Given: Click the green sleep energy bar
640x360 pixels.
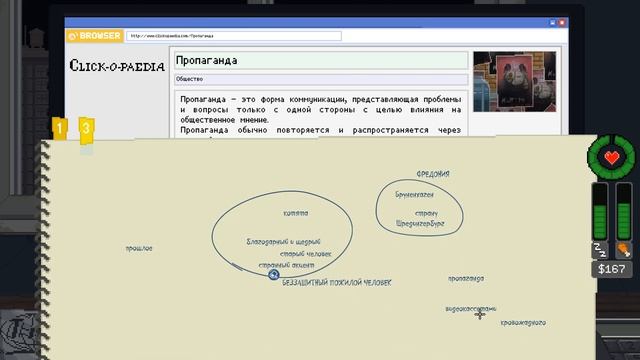Looking at the screenshot, I should coord(600,211).
